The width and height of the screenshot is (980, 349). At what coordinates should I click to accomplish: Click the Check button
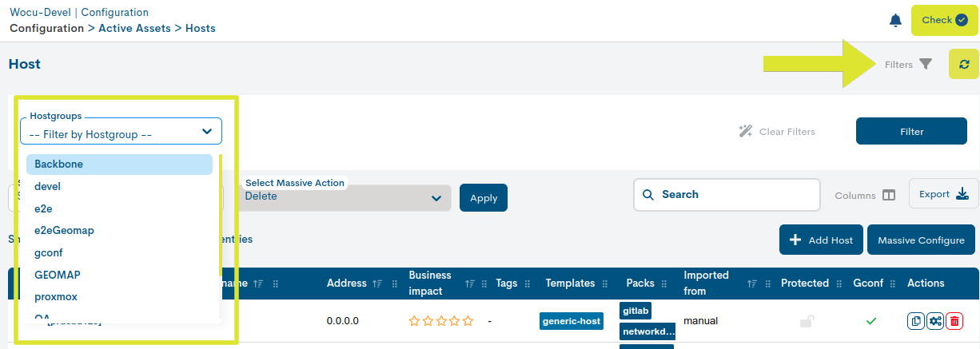[x=944, y=20]
